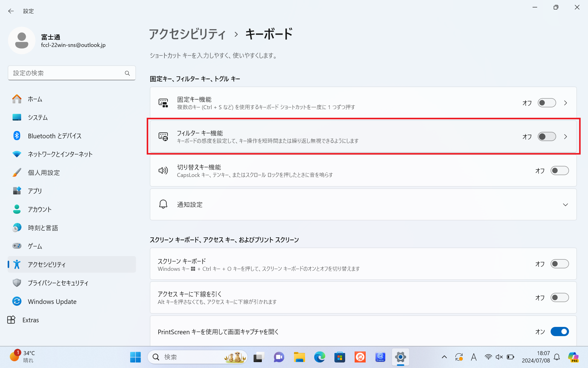Turn on the フィルターキー機能 switch

(x=547, y=137)
